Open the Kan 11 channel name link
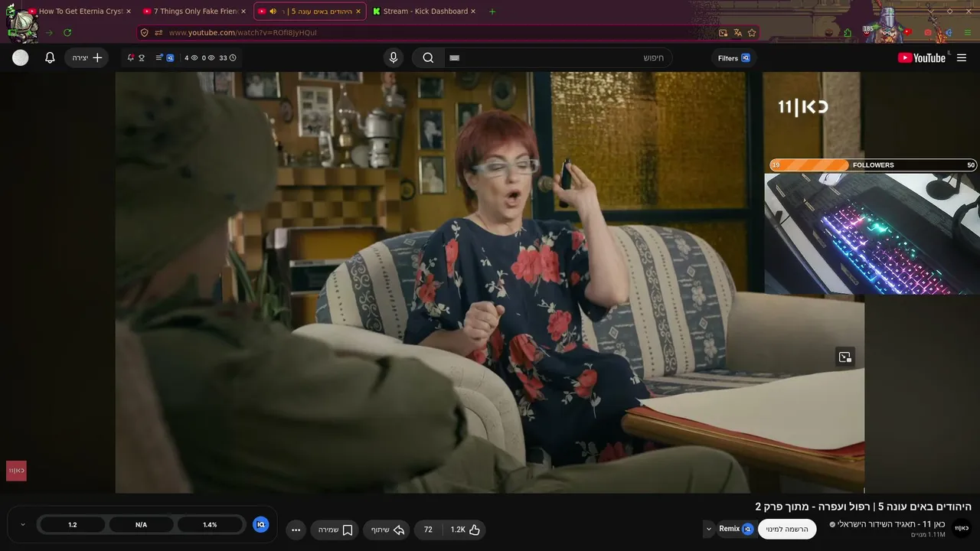Viewport: 980px width, 551px height. point(892,524)
